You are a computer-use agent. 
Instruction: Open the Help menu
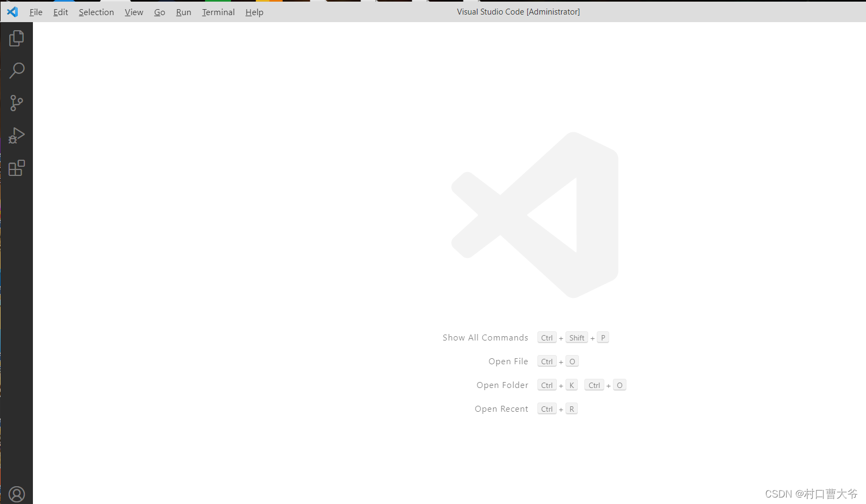[x=254, y=12]
